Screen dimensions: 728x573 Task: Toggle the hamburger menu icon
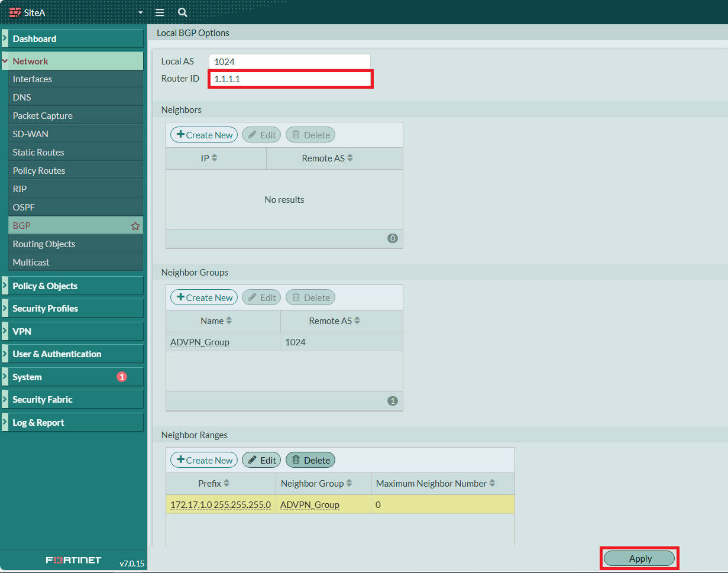click(160, 12)
